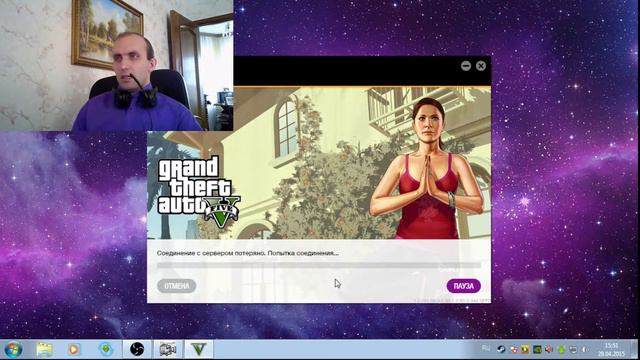Launch the media player taskbar icon
The image size is (640, 360).
click(74, 350)
